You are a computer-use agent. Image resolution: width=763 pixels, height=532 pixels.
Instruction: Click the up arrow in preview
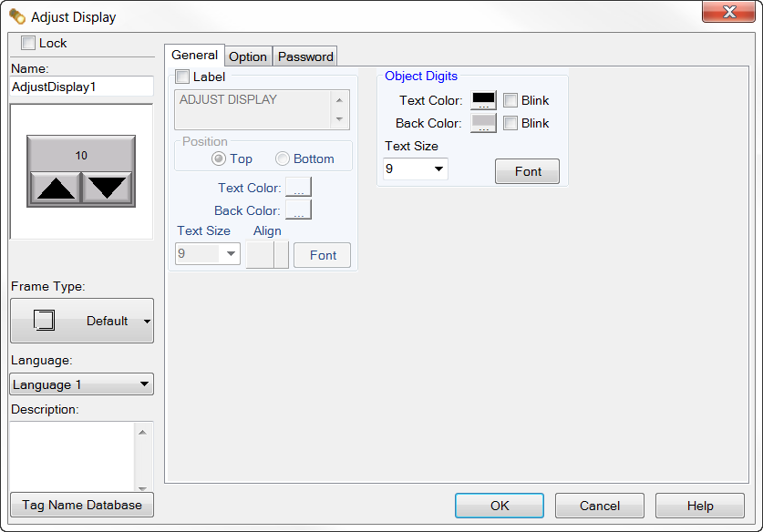tap(55, 188)
